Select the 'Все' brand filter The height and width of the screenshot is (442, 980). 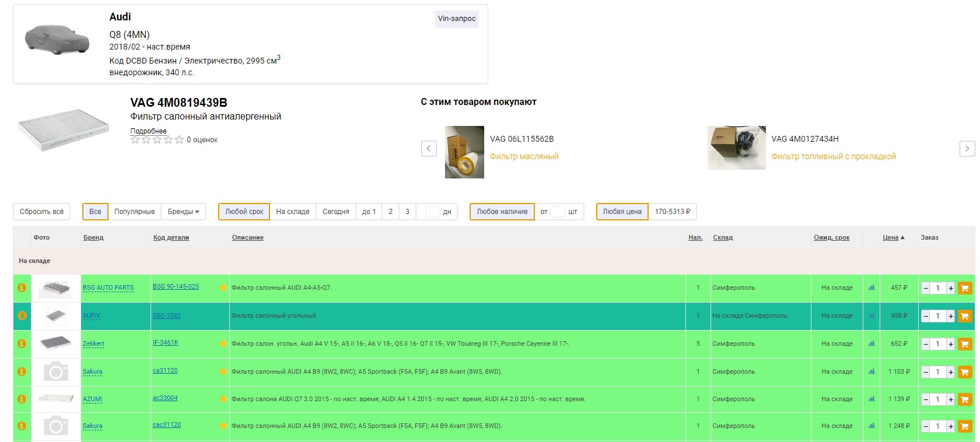pyautogui.click(x=95, y=212)
